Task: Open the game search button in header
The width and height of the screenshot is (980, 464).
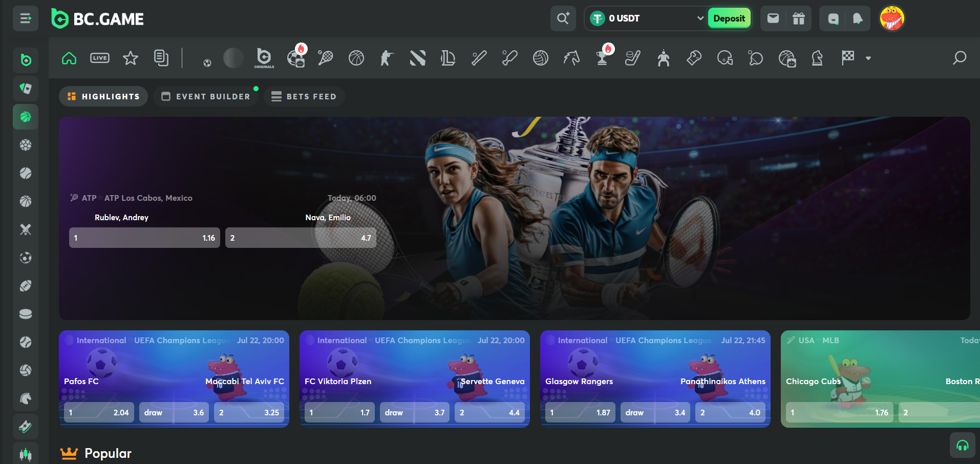Action: pos(563,18)
